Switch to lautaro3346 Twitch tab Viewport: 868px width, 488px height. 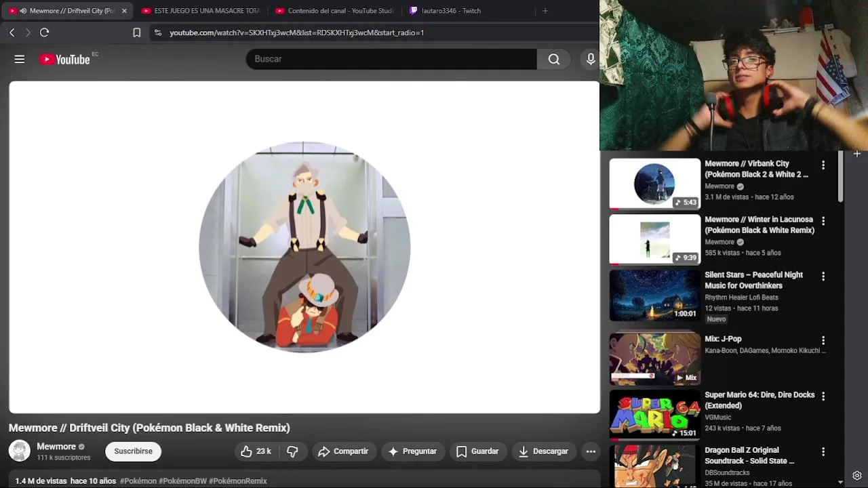[468, 11]
